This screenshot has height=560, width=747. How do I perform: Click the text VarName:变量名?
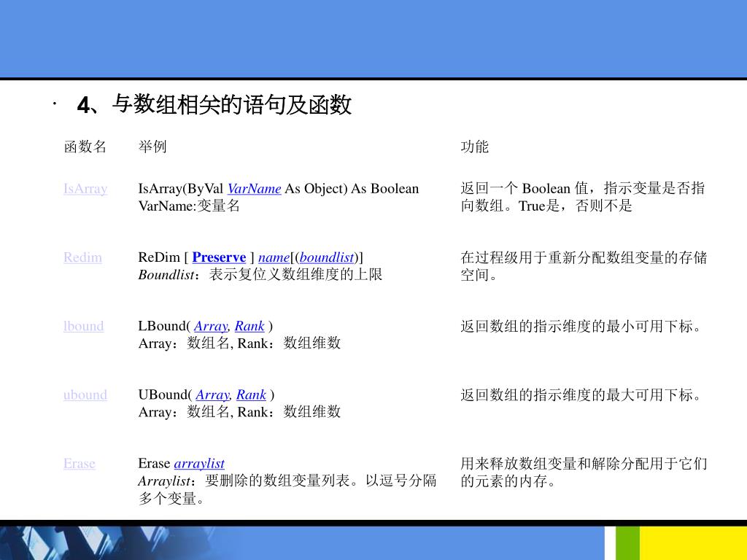click(189, 206)
